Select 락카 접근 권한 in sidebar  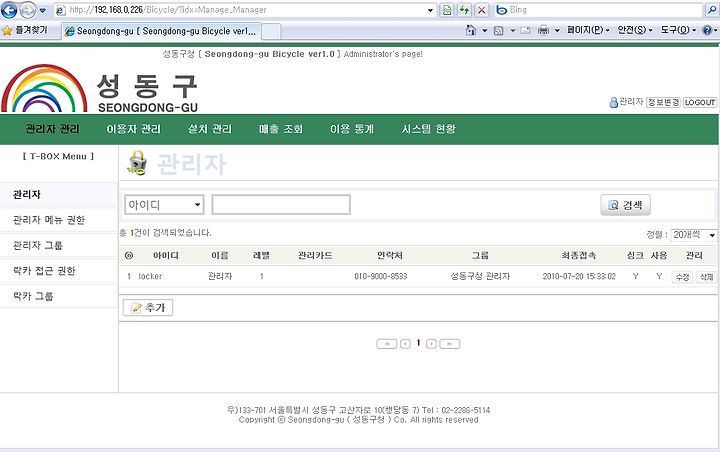[59, 271]
